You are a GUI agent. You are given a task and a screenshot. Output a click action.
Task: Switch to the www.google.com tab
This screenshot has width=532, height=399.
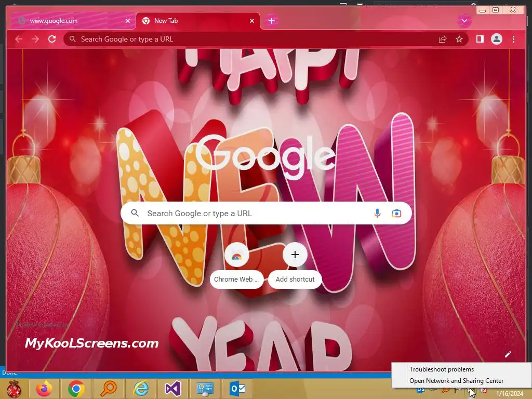pyautogui.click(x=72, y=21)
